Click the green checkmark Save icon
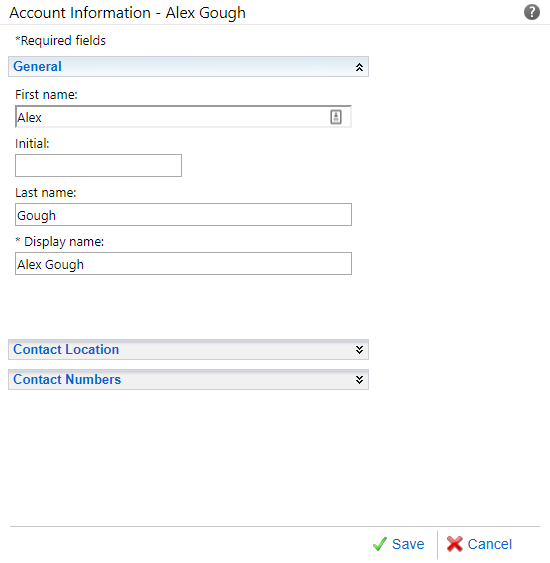Image resolution: width=550 pixels, height=563 pixels. click(x=380, y=544)
